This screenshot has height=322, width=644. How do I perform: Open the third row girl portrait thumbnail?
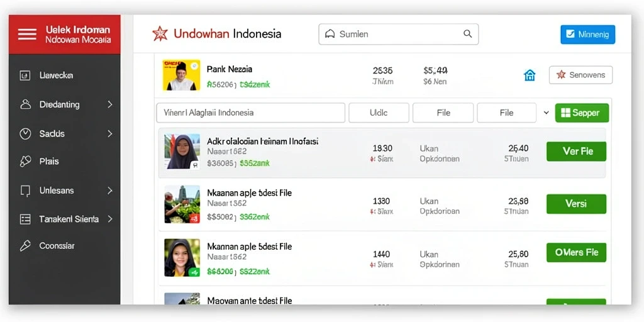pos(182,257)
